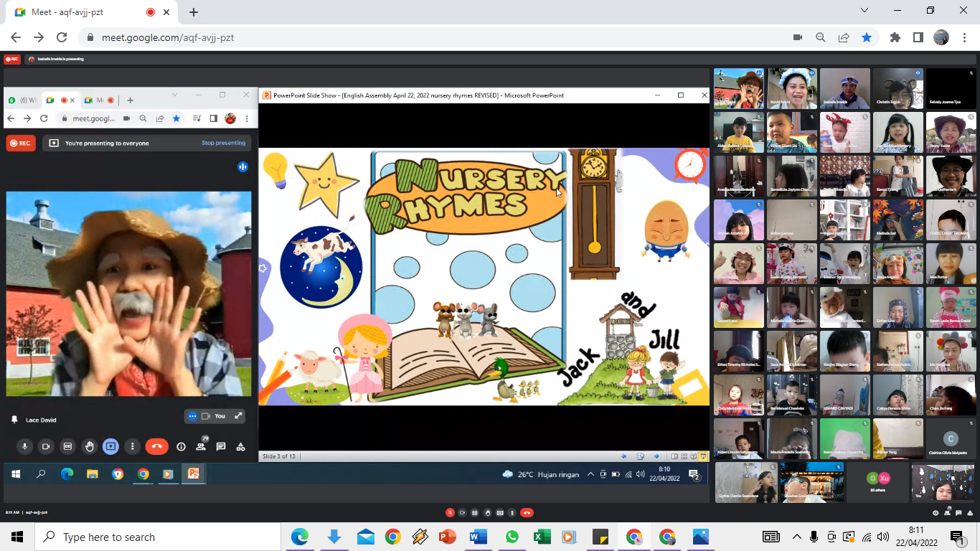Open the zoom indicator in outer address bar

[x=821, y=37]
